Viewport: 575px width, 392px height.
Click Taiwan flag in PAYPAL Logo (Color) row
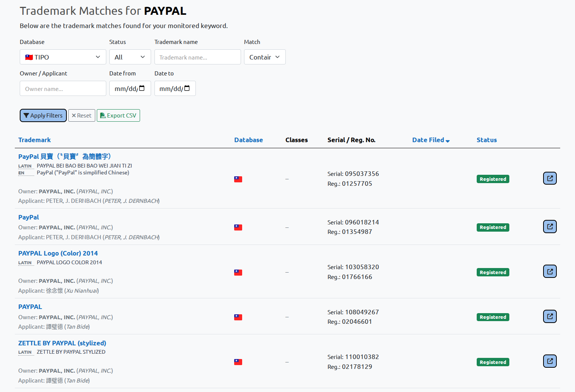point(238,273)
